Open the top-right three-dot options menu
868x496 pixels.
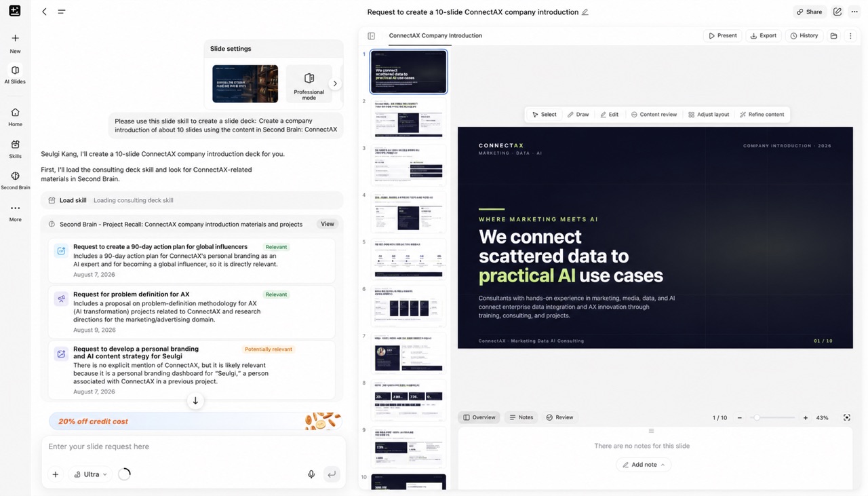coord(854,12)
